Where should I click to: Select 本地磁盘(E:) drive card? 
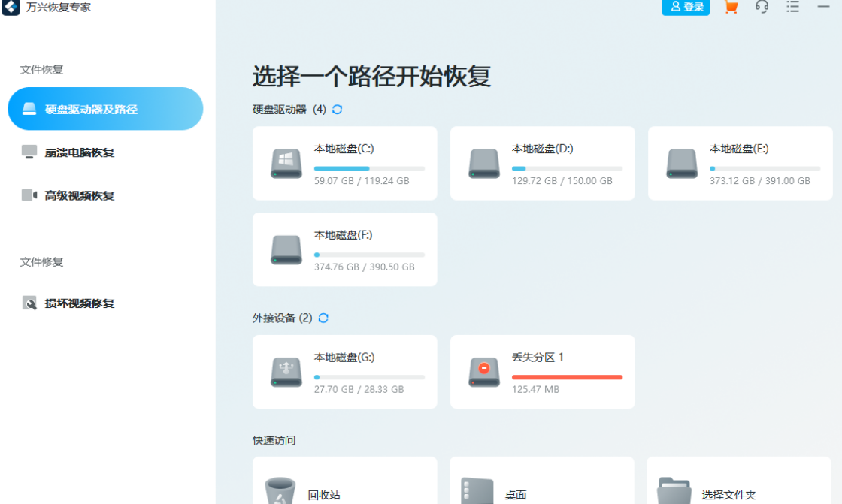click(x=740, y=163)
